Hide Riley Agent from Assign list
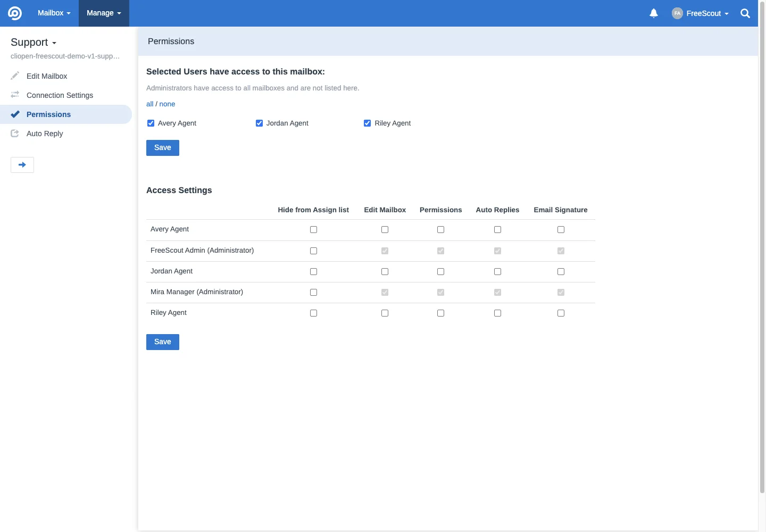Screen dimensions: 766x532 [x=313, y=313]
